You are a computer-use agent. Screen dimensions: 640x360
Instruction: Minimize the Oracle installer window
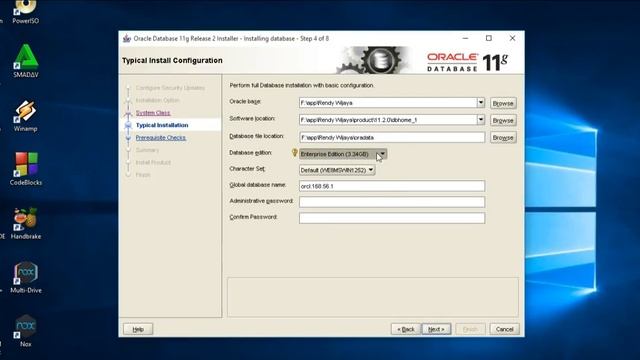[465, 38]
